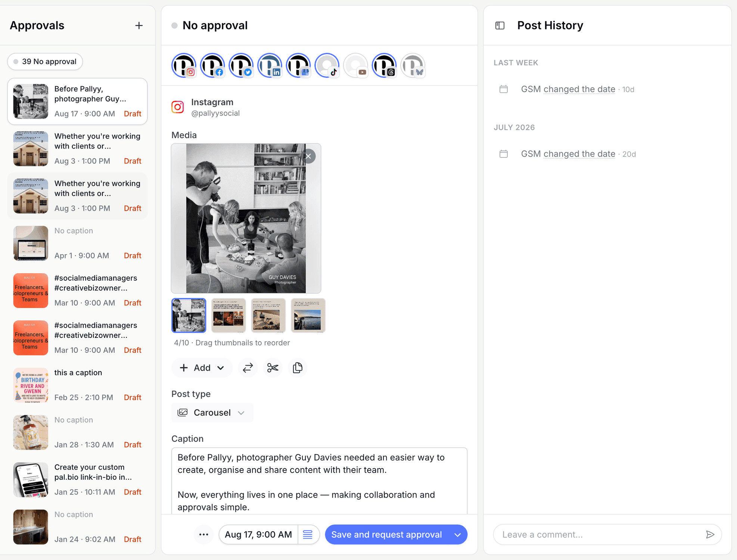737x560 pixels.
Task: Click the send comment arrow icon
Action: [710, 535]
